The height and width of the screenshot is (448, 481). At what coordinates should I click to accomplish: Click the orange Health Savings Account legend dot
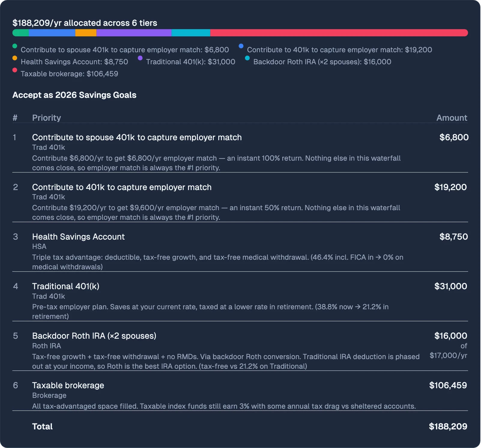point(15,58)
